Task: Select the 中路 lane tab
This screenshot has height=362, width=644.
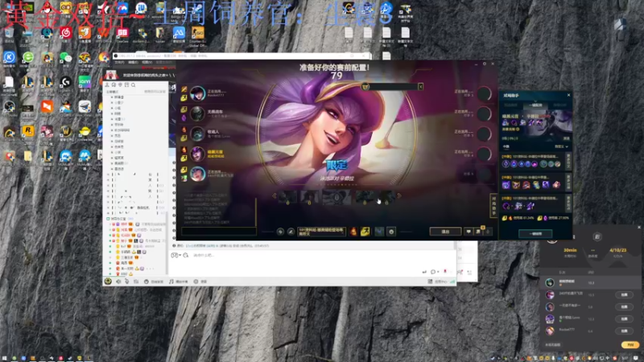Action: tap(506, 146)
